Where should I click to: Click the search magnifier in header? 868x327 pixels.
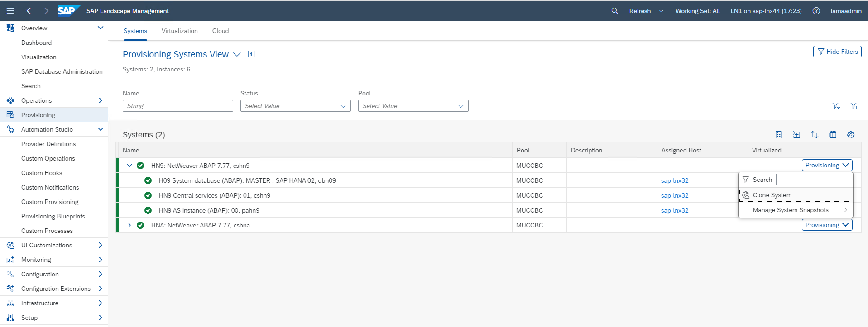(x=614, y=11)
